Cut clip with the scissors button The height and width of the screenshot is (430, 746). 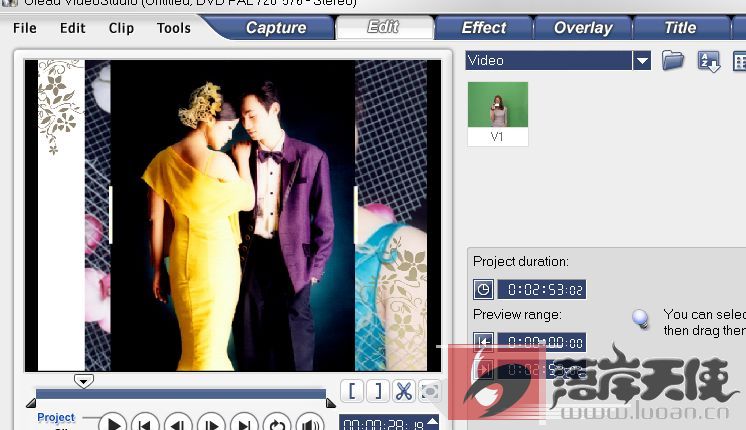(403, 391)
